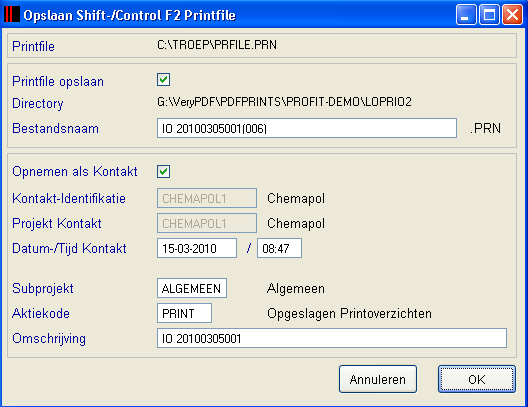Click the Bestandsnaam input field
This screenshot has height=407, width=528.
[307, 128]
